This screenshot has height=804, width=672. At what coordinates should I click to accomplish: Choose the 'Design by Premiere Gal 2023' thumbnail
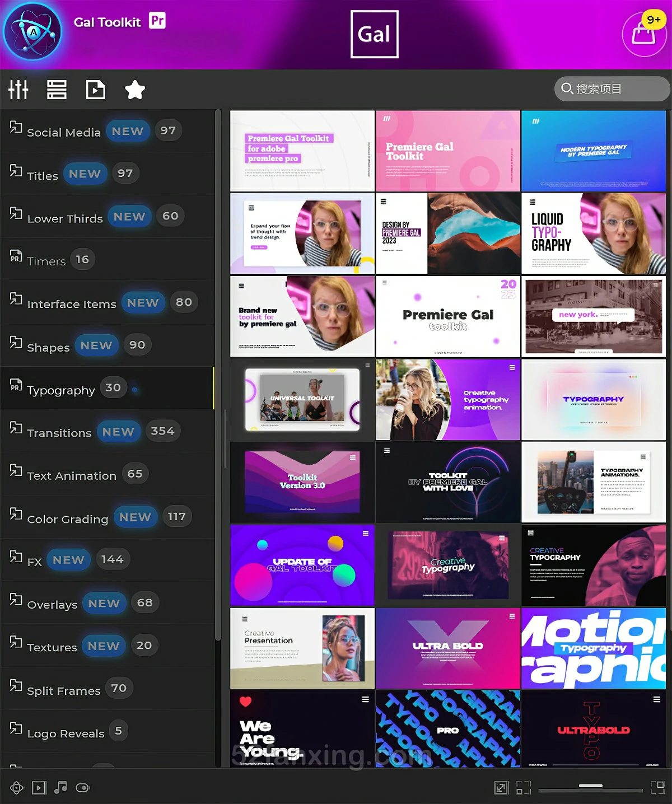click(448, 233)
